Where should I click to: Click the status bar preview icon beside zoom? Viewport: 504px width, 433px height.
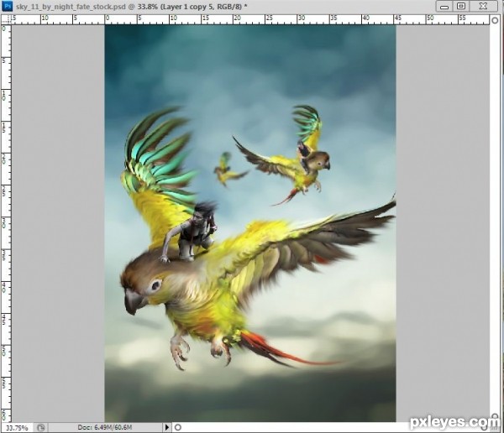click(41, 427)
